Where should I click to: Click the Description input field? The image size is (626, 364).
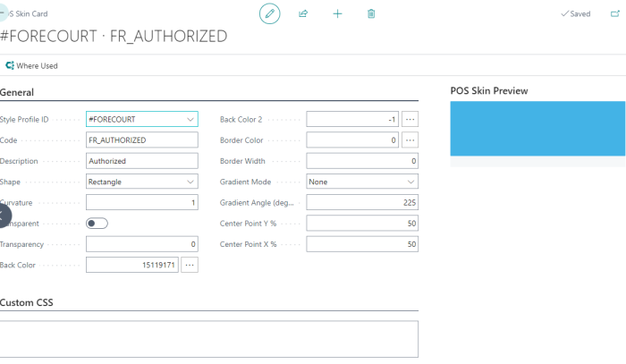pos(141,161)
